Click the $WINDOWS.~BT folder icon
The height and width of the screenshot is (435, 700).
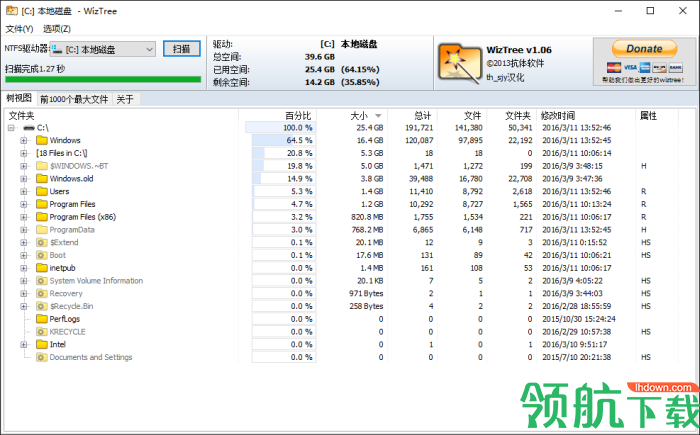coord(42,166)
